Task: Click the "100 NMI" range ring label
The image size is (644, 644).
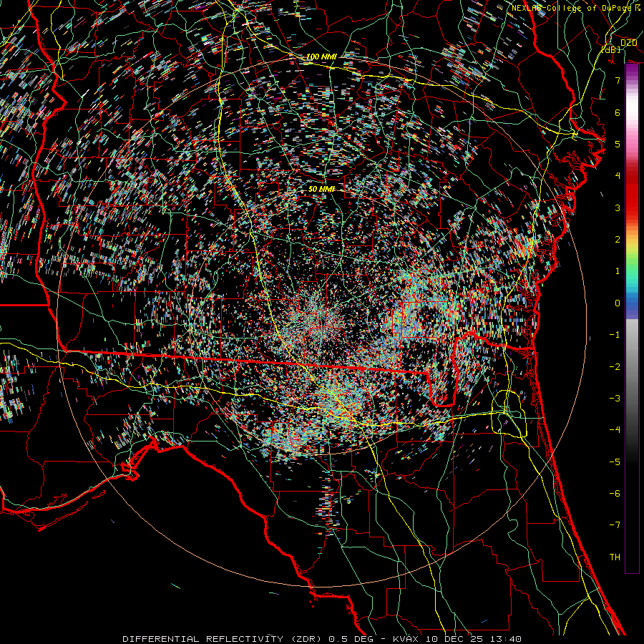Action: pyautogui.click(x=321, y=57)
